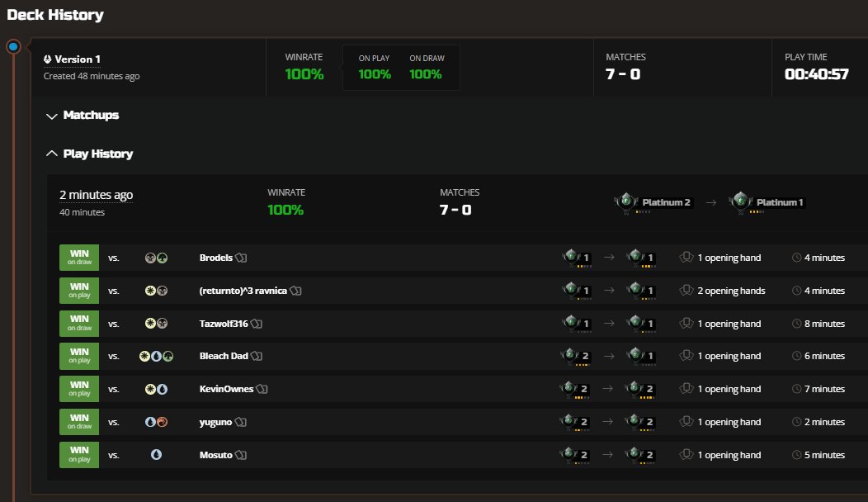
Task: Open deck icon next to Brodels
Action: pyautogui.click(x=241, y=258)
